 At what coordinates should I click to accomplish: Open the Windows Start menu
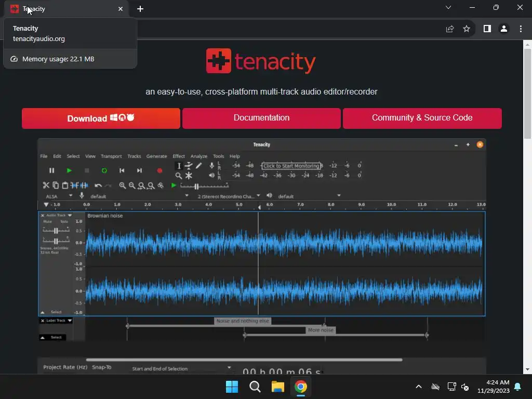tap(232, 387)
